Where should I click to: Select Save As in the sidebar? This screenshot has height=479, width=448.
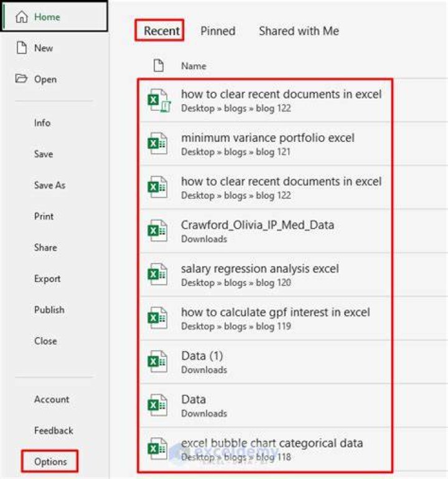pos(50,185)
